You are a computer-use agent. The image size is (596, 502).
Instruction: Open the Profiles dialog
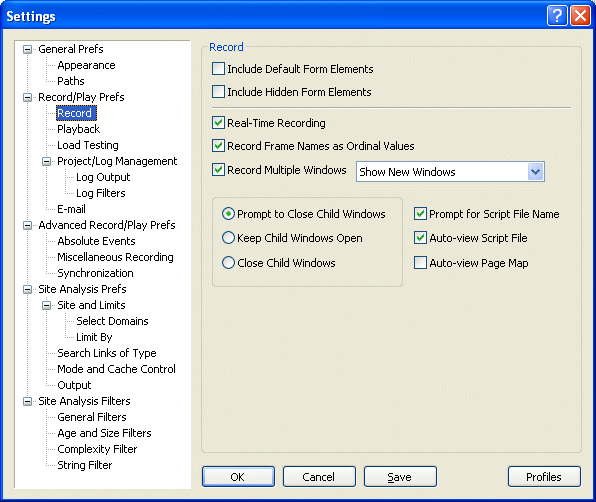pos(544,477)
